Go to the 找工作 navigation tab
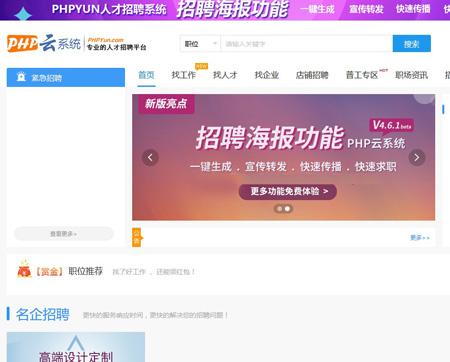Screen dimensions: 450x362 [184, 75]
